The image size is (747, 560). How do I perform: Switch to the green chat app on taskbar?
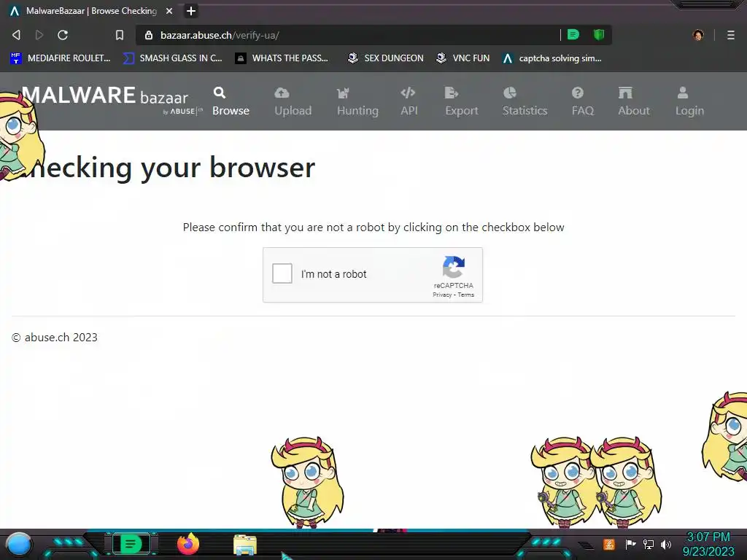(130, 544)
